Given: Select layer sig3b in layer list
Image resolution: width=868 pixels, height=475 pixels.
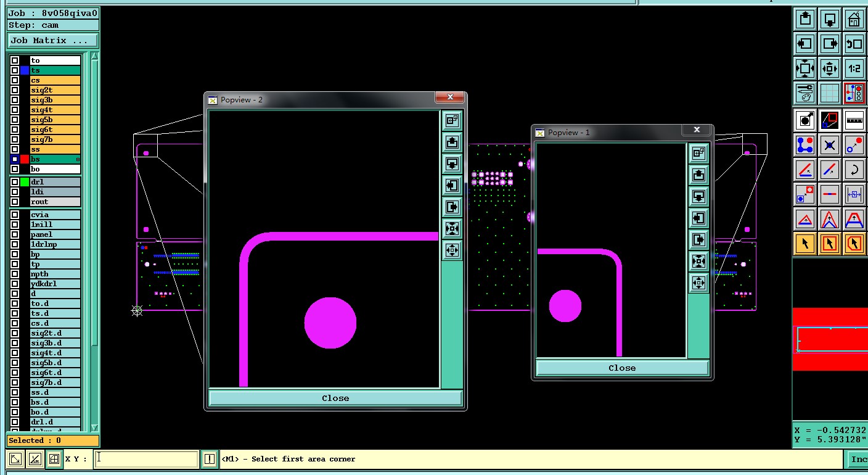Looking at the screenshot, I should (55, 100).
